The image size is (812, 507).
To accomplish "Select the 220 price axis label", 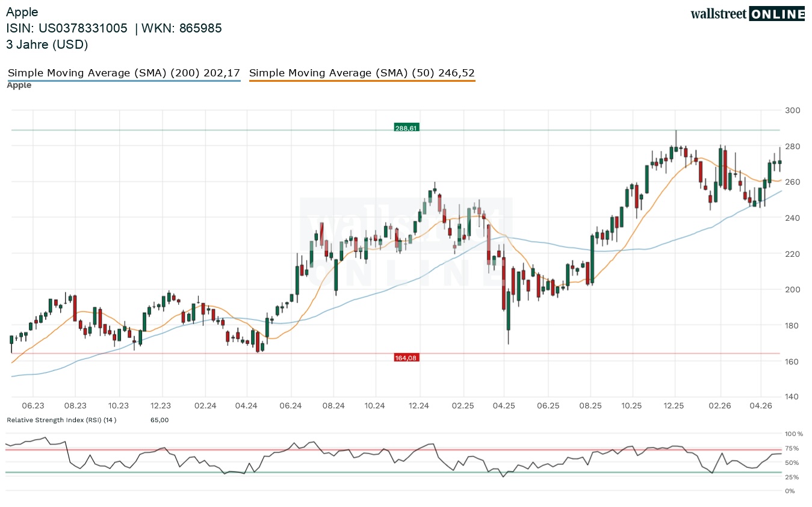I will (792, 254).
